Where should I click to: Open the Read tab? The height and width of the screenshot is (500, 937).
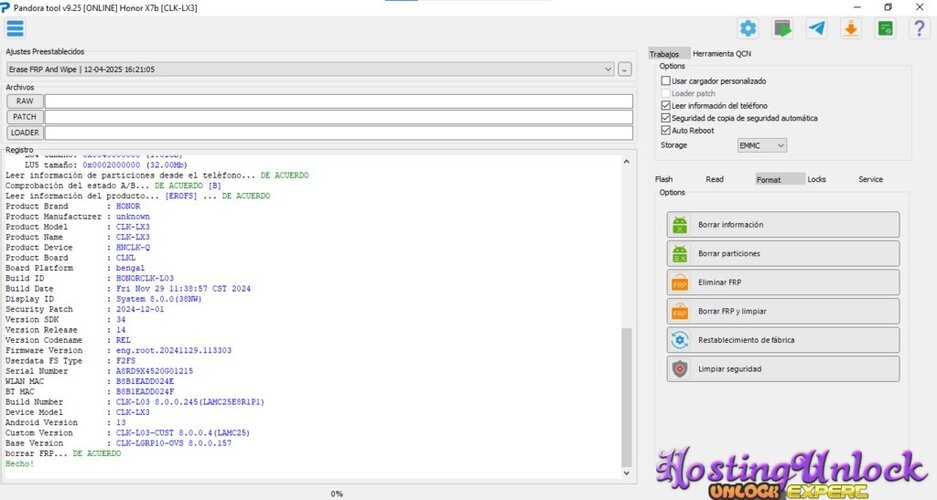pyautogui.click(x=714, y=179)
